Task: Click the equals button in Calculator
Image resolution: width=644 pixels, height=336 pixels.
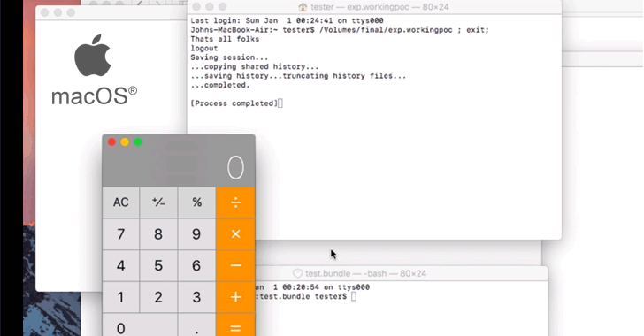Action: click(235, 325)
